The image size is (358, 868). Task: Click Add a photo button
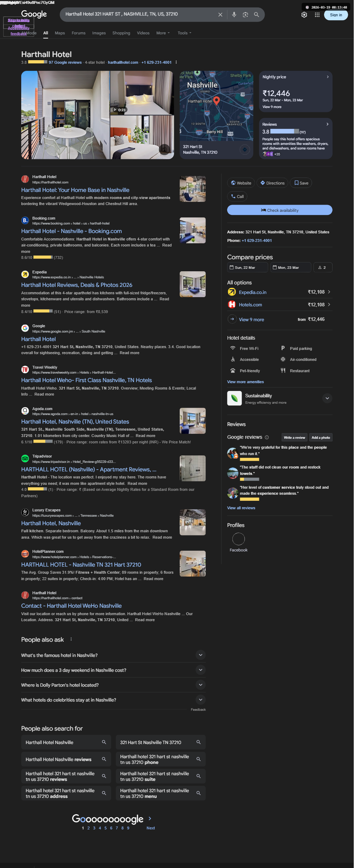point(321,437)
